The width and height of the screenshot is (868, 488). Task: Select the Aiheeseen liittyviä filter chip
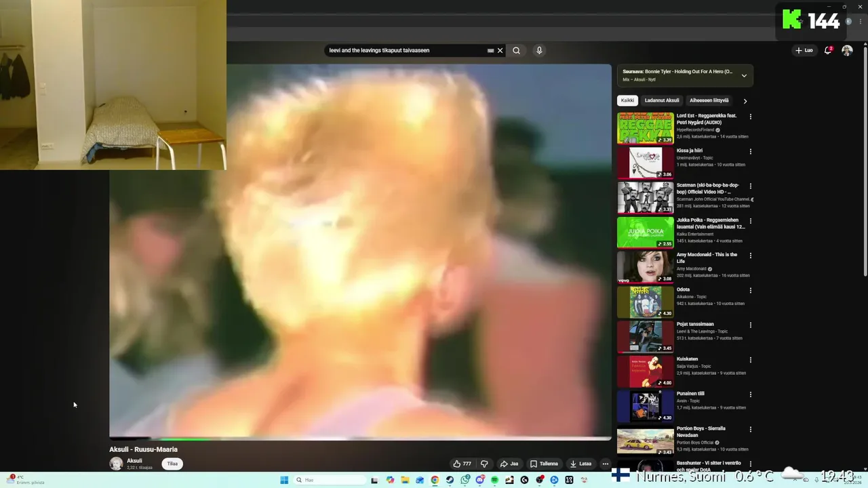point(709,100)
